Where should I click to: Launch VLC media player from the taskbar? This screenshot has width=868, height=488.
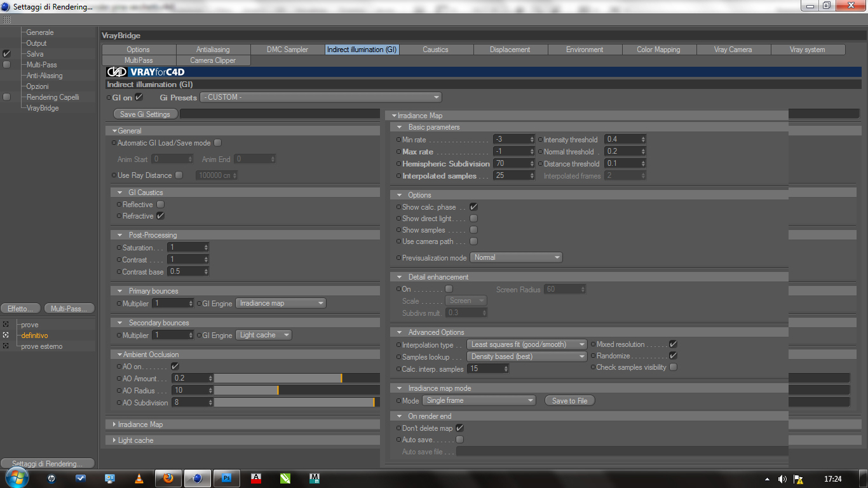pos(139,478)
